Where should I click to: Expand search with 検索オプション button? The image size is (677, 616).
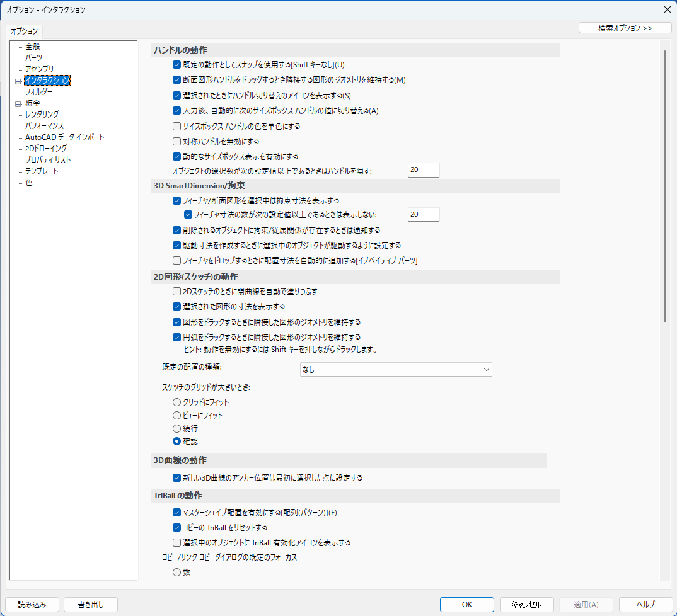[x=625, y=27]
